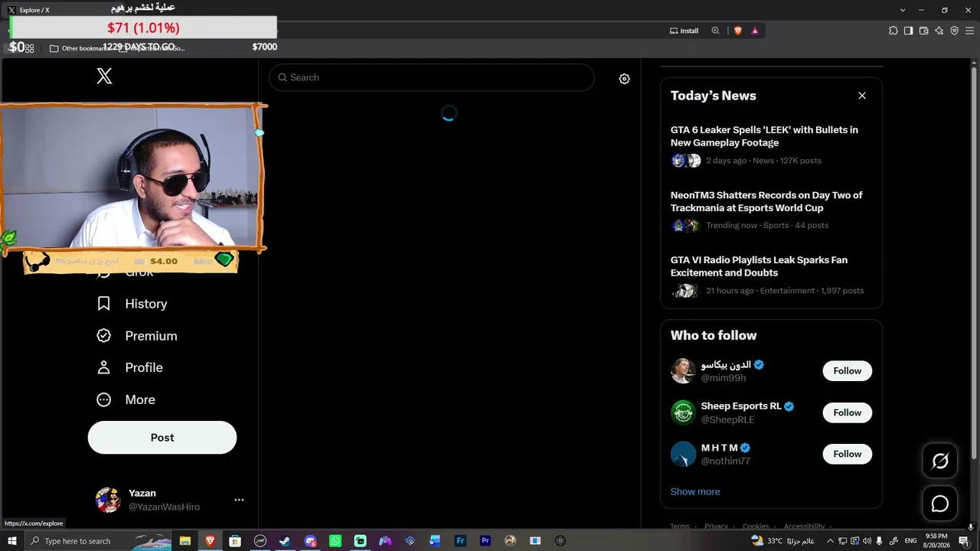980x551 pixels.
Task: Click Install app button in address bar
Action: click(x=684, y=31)
